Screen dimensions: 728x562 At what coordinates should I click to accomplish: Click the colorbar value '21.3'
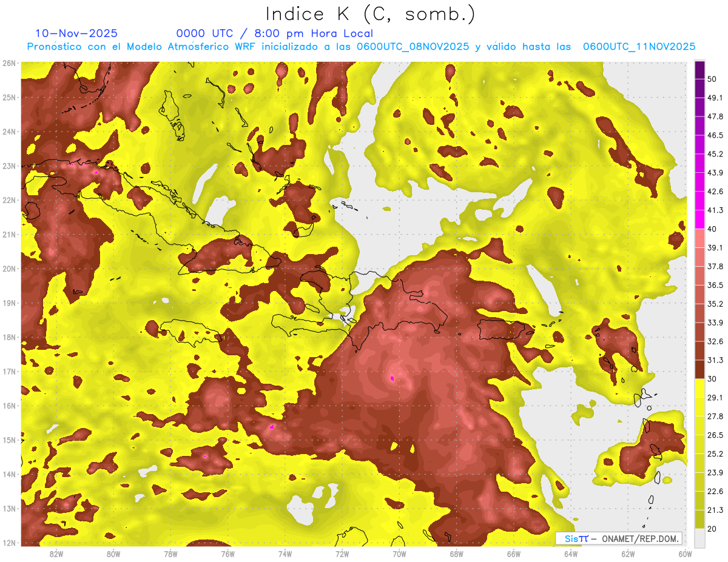click(715, 510)
